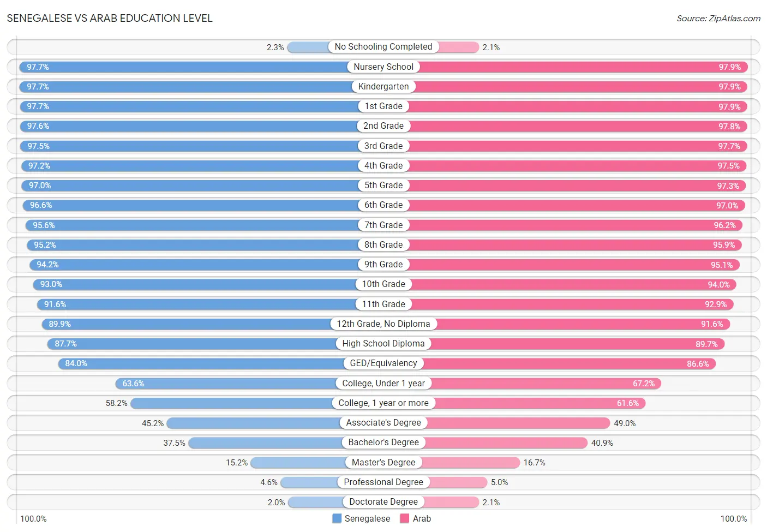The height and width of the screenshot is (532, 767).
Task: Click the Kindergarten category label
Action: (383, 86)
